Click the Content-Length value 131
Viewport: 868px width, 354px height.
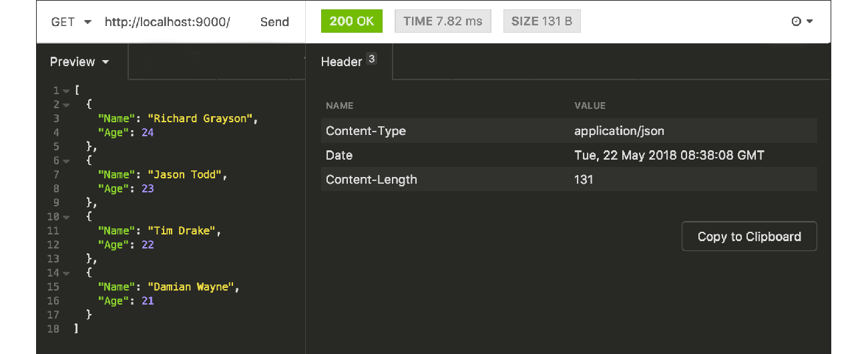[583, 179]
